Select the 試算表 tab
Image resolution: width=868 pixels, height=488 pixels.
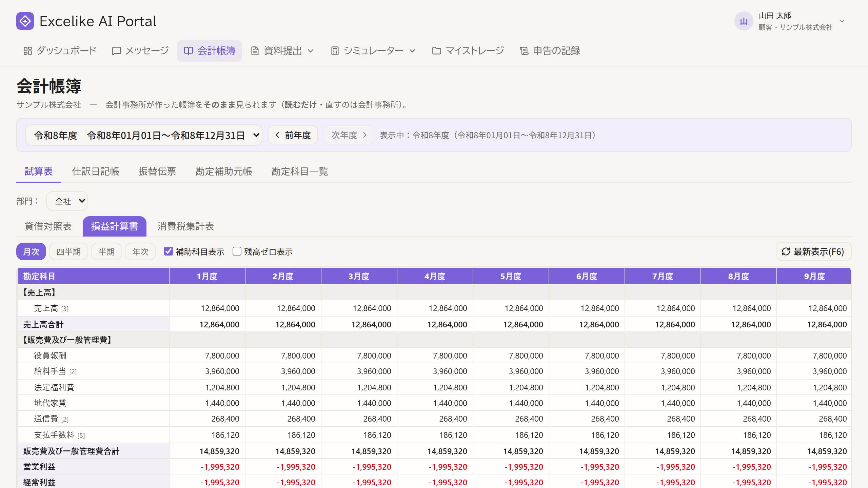pos(39,171)
